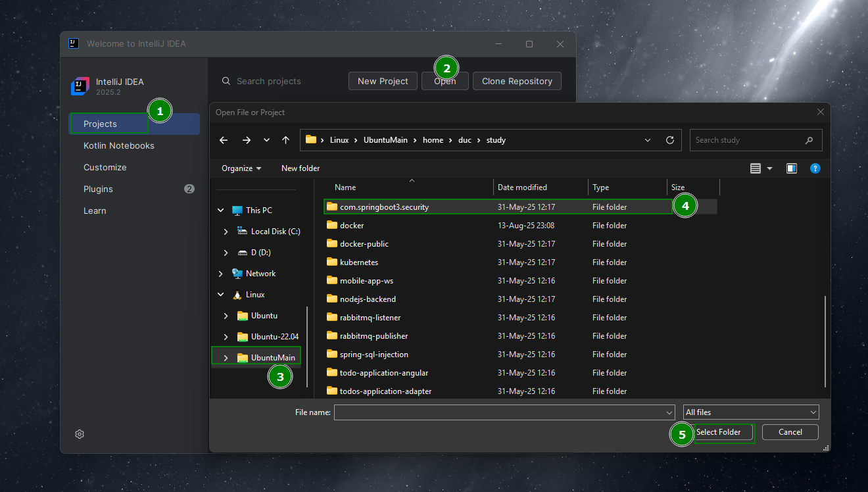Click Linux segment in address breadcrumb
868x492 pixels.
coord(339,140)
